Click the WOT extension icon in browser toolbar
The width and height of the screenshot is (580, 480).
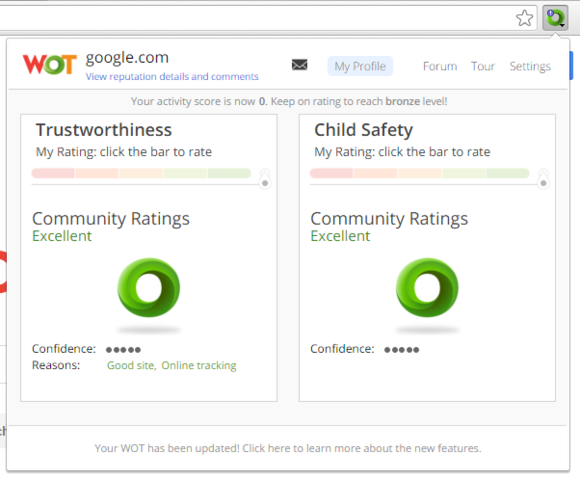[x=555, y=18]
